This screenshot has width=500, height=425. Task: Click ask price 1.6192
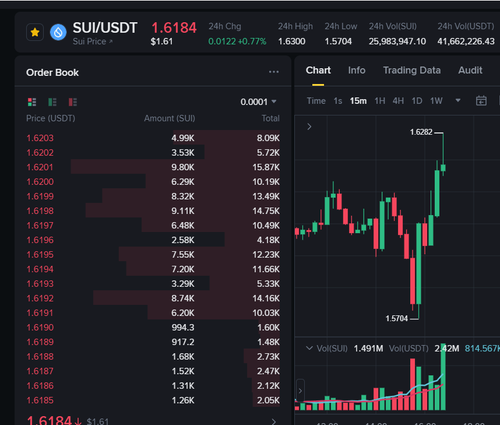click(x=40, y=298)
